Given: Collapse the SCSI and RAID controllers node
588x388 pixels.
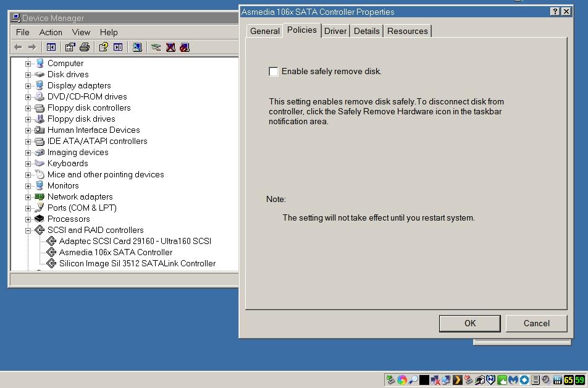Looking at the screenshot, I should click(x=28, y=230).
